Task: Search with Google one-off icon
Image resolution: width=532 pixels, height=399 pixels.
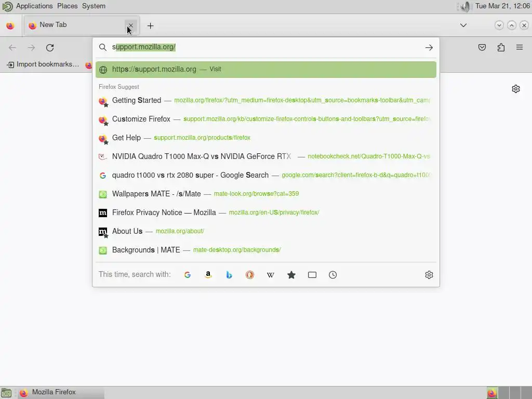Action: [187, 275]
